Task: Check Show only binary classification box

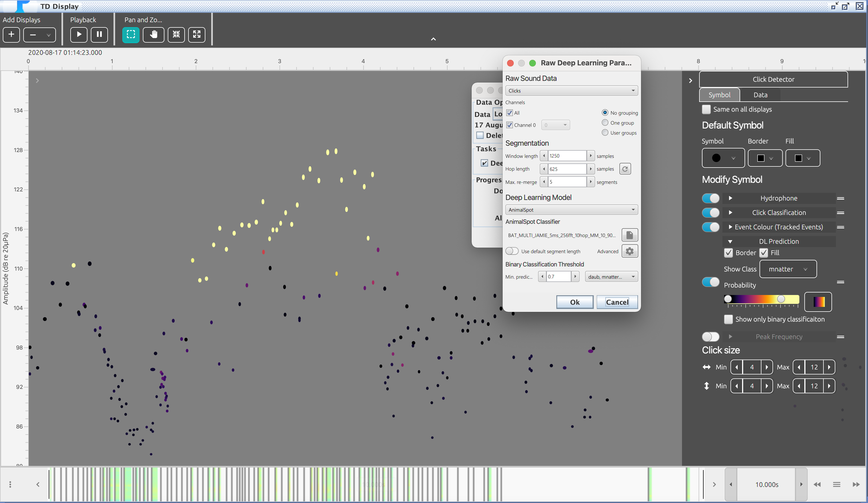Action: [728, 319]
